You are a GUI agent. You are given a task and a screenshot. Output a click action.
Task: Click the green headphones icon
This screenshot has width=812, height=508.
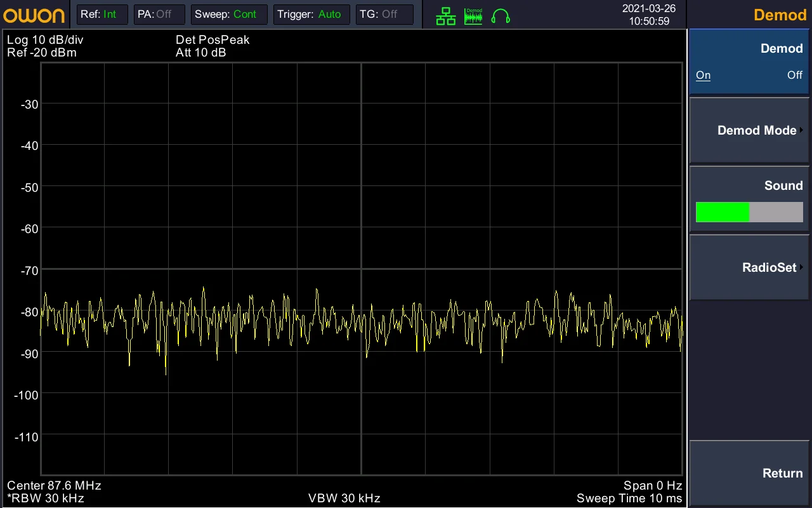click(501, 17)
